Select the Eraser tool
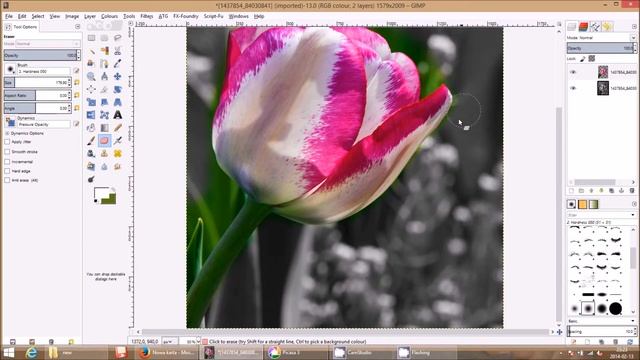 tap(104, 141)
